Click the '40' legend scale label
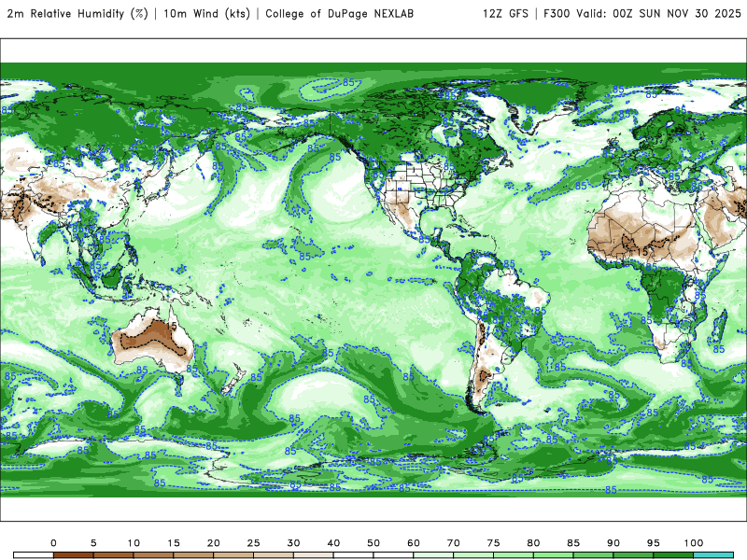Screen dimensions: 747x560 click(333, 543)
